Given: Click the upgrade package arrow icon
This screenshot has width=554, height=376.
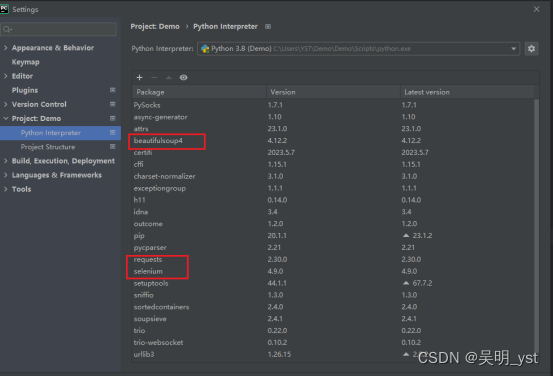Looking at the screenshot, I should 169,77.
